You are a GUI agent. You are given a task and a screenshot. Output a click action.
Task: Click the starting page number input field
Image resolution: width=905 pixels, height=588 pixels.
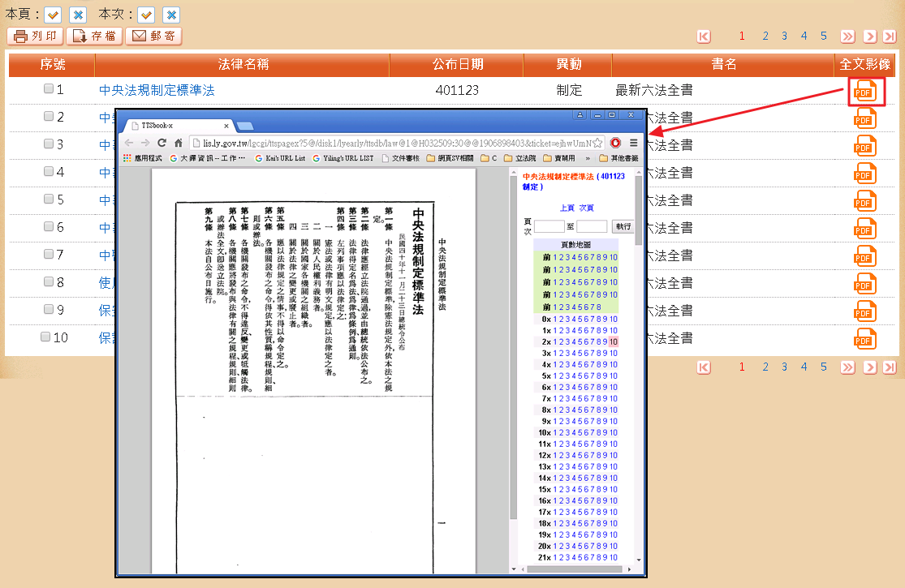[x=549, y=226]
